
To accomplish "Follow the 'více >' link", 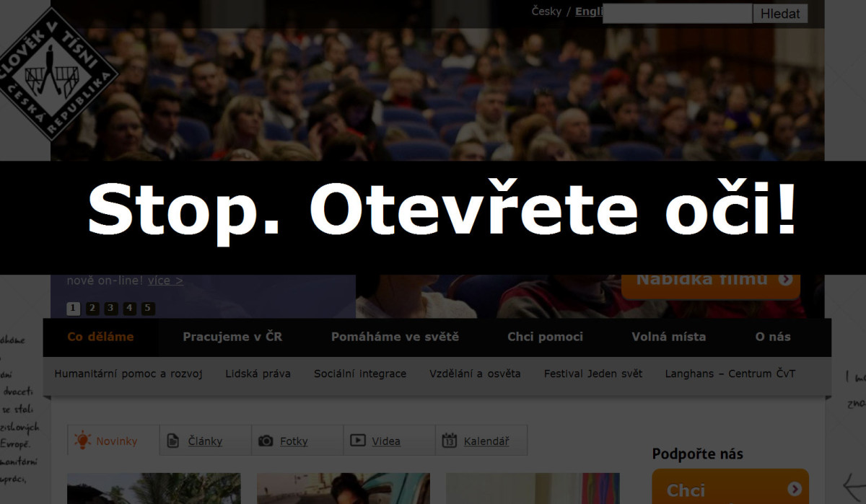I will 165,280.
